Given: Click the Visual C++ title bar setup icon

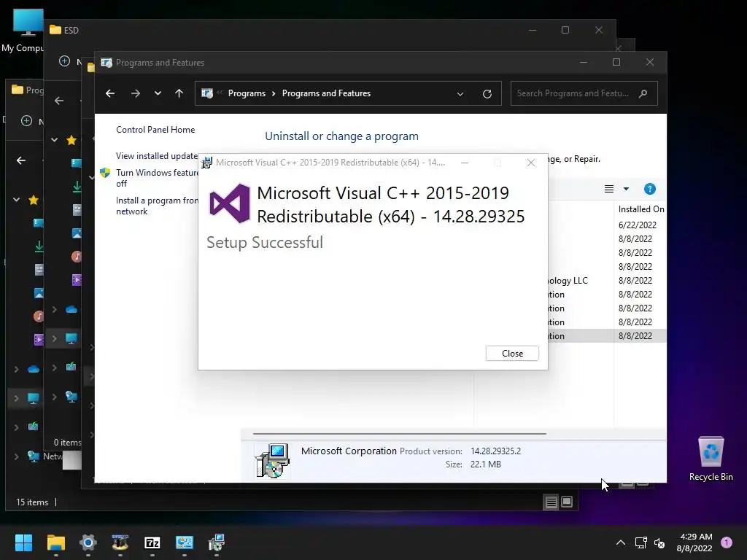Looking at the screenshot, I should (206, 163).
